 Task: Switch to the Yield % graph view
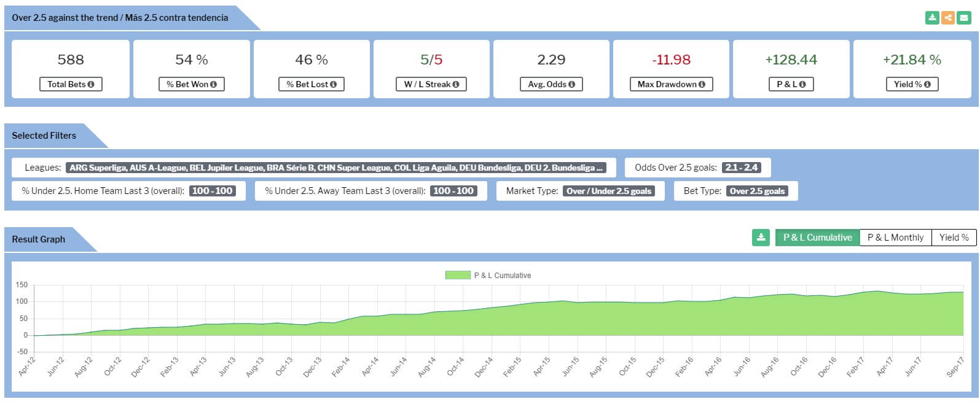[954, 238]
